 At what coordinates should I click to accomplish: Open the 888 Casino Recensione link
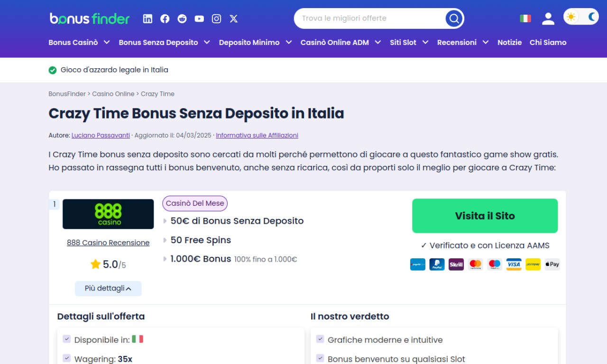click(108, 243)
